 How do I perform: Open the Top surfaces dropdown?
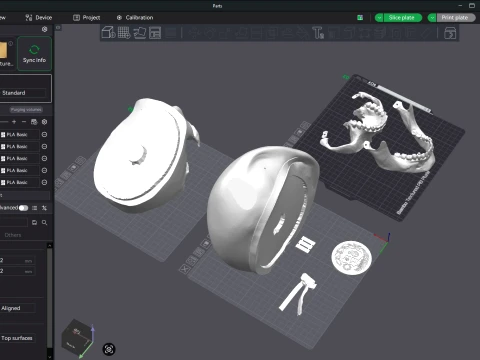(17, 338)
